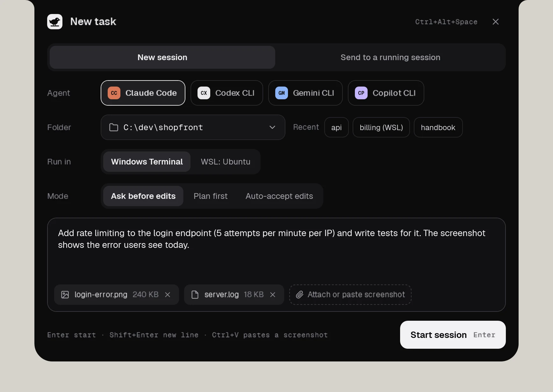Click the 18 KB file size text
This screenshot has width=553, height=392.
(x=254, y=295)
